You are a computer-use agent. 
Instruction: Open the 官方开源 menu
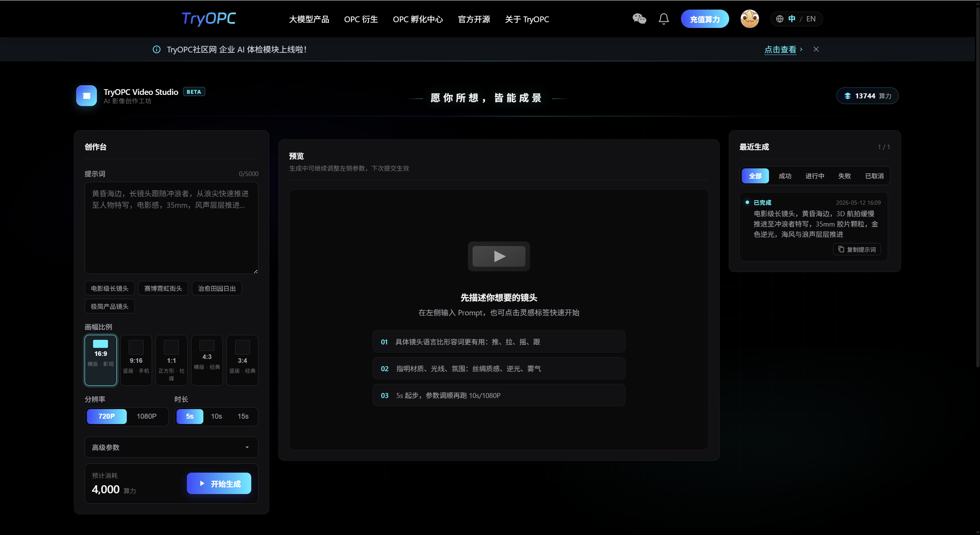point(474,19)
